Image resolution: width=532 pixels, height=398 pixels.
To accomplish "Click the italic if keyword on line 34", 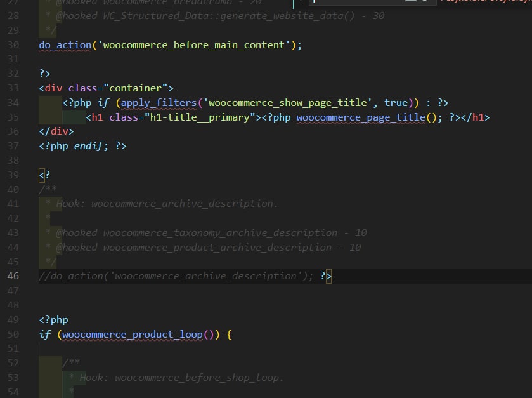I will [x=103, y=103].
